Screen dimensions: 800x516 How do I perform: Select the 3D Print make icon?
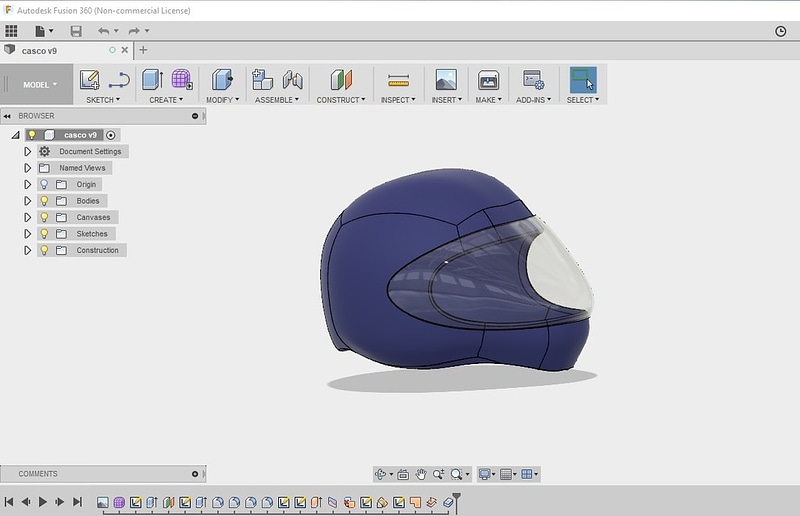click(x=488, y=80)
